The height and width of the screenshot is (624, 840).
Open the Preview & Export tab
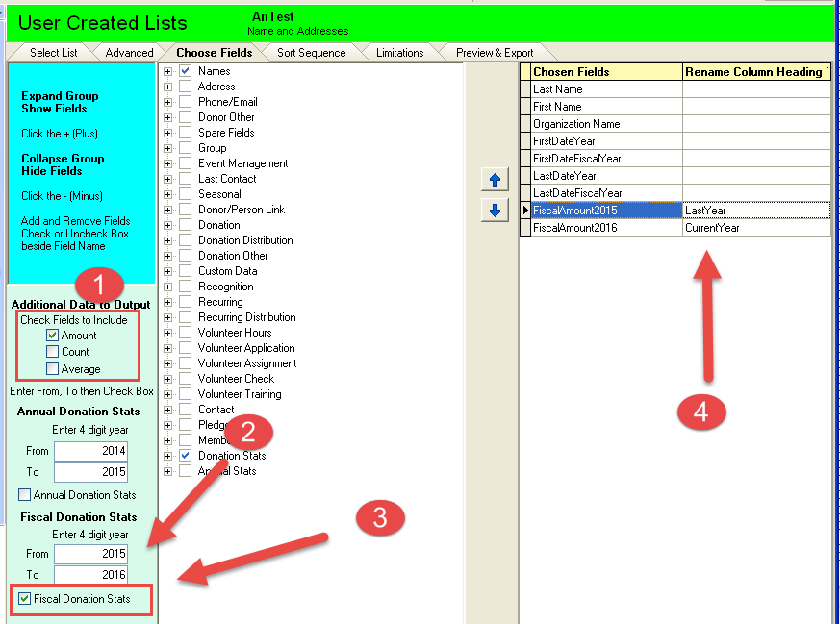point(495,53)
